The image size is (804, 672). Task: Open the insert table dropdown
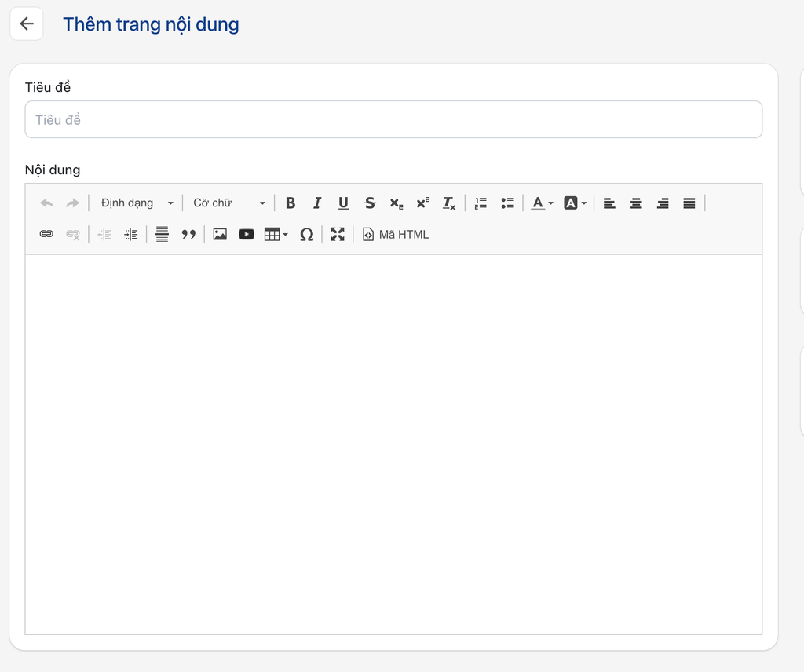(x=276, y=234)
